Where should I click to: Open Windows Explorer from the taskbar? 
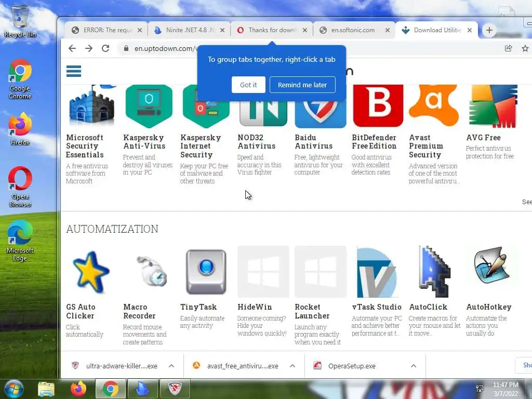coord(46,389)
